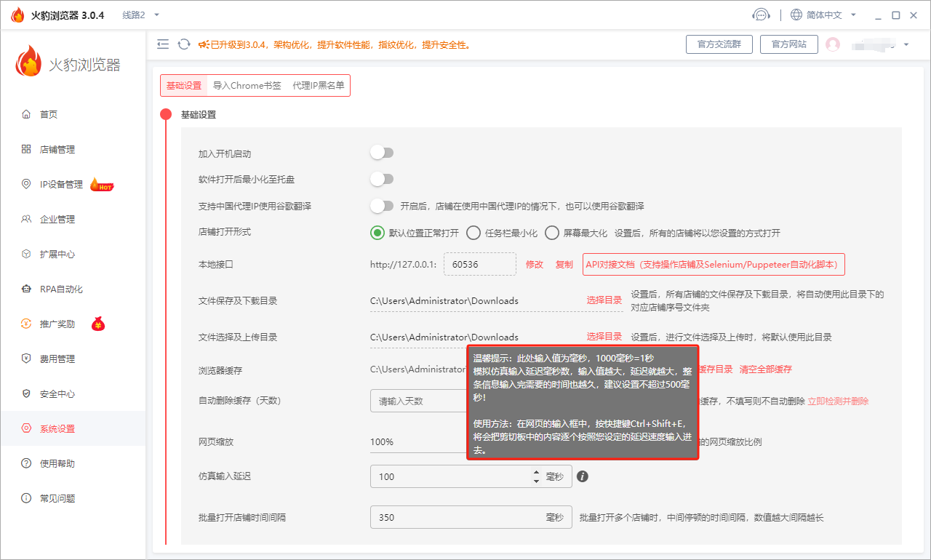Open the 代理IP黑名单 tab

[319, 85]
